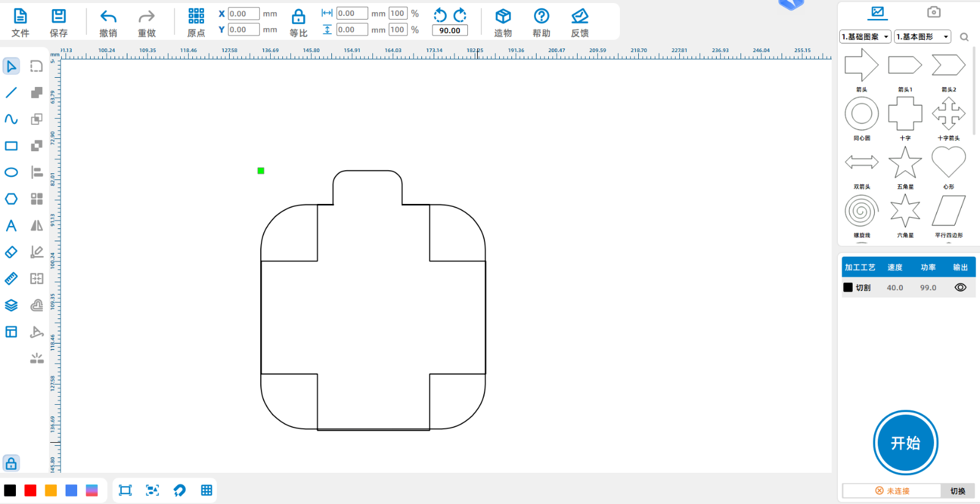980x504 pixels.
Task: Select the rectangle shape tool
Action: pyautogui.click(x=11, y=146)
